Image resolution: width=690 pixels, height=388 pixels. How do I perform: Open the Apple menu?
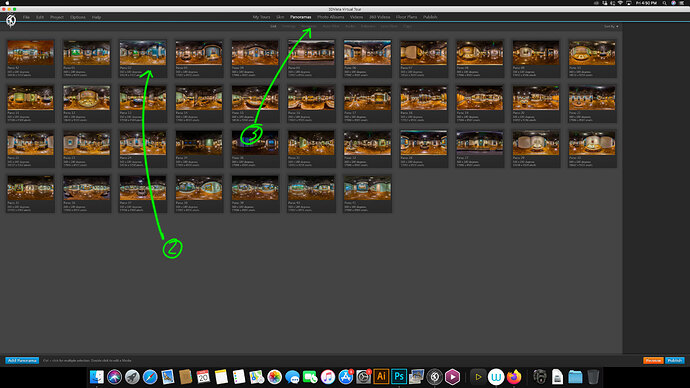click(7, 3)
